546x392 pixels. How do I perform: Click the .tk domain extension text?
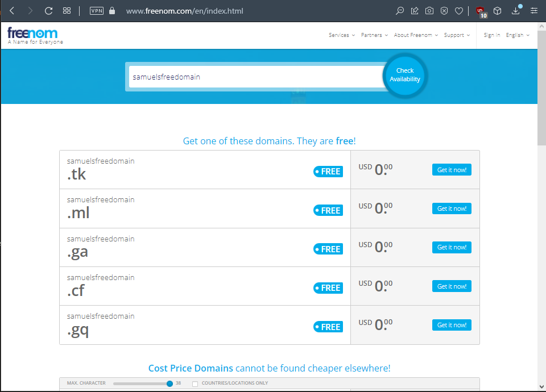tap(77, 174)
